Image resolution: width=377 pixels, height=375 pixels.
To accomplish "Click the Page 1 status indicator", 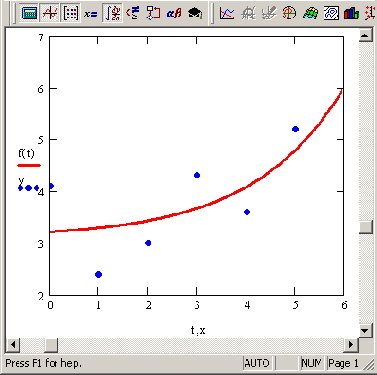I will click(343, 363).
